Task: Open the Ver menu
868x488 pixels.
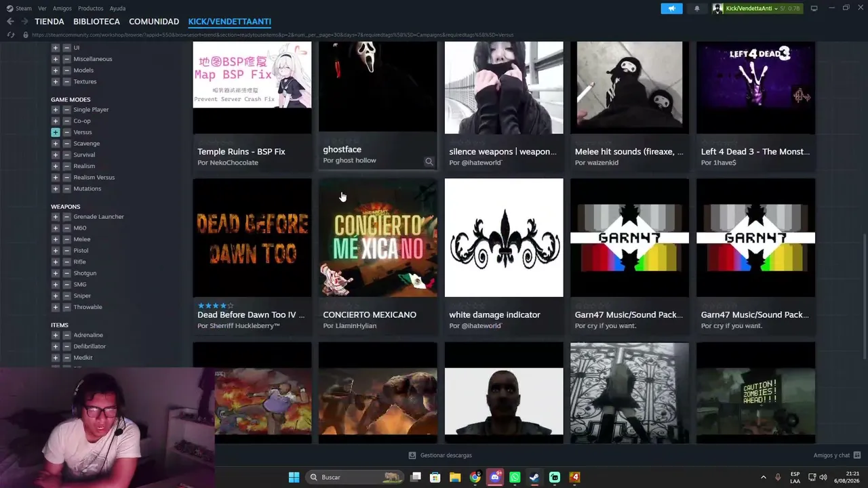Action: (x=42, y=8)
